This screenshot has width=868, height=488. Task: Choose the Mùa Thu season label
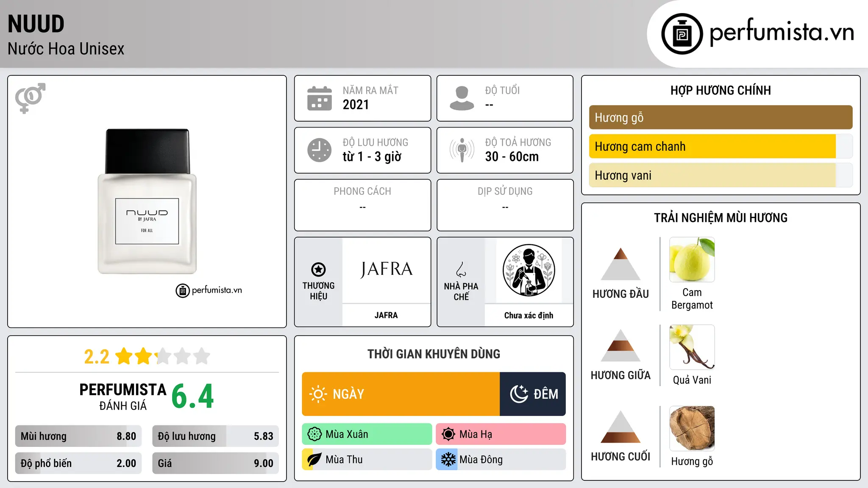[x=344, y=460]
